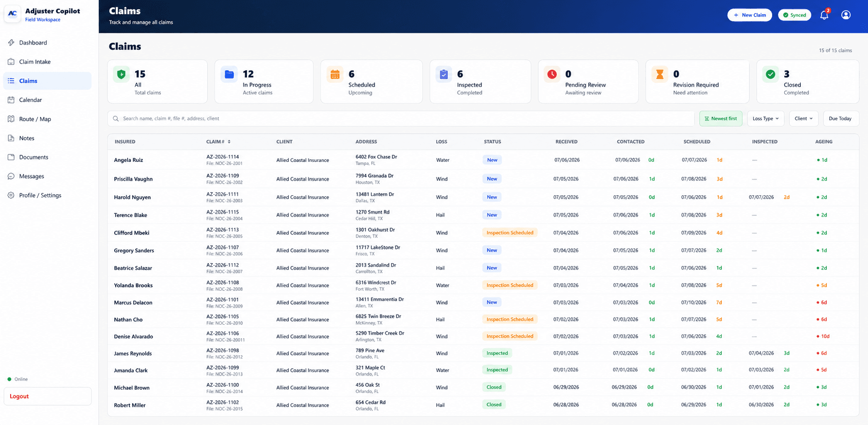Click James Reynolds Inspected status badge
Image resolution: width=868 pixels, height=425 pixels.
(x=497, y=353)
